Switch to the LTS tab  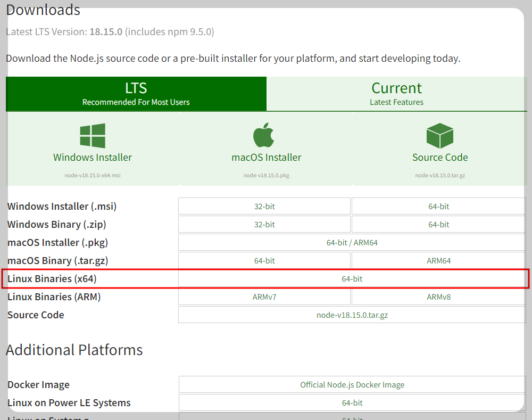coord(136,94)
